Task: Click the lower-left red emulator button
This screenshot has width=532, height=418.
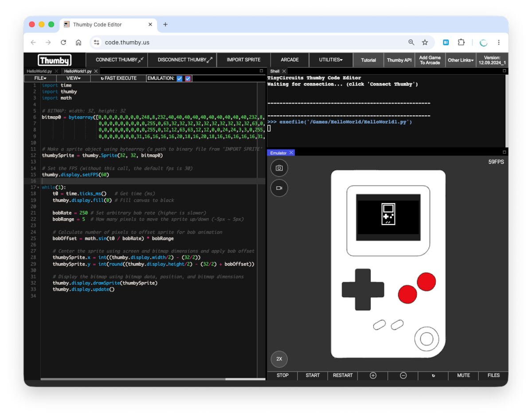Action: 407,294
